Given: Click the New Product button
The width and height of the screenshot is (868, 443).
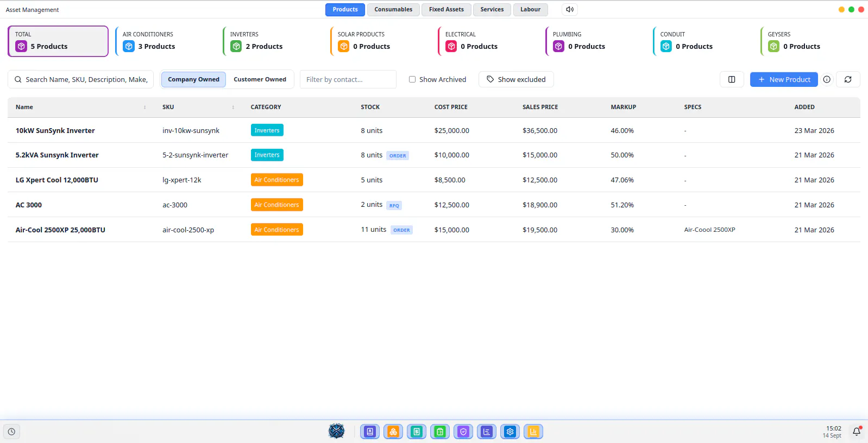Looking at the screenshot, I should [784, 79].
